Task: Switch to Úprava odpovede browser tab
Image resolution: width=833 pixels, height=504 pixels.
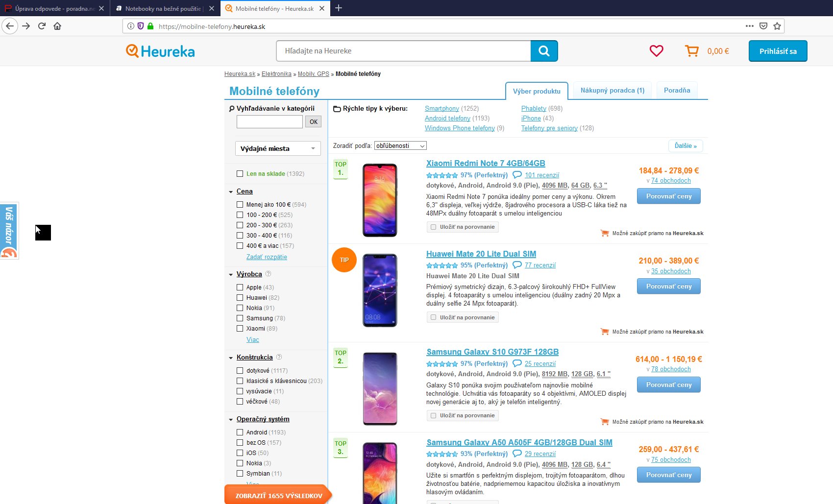Action: [x=55, y=8]
